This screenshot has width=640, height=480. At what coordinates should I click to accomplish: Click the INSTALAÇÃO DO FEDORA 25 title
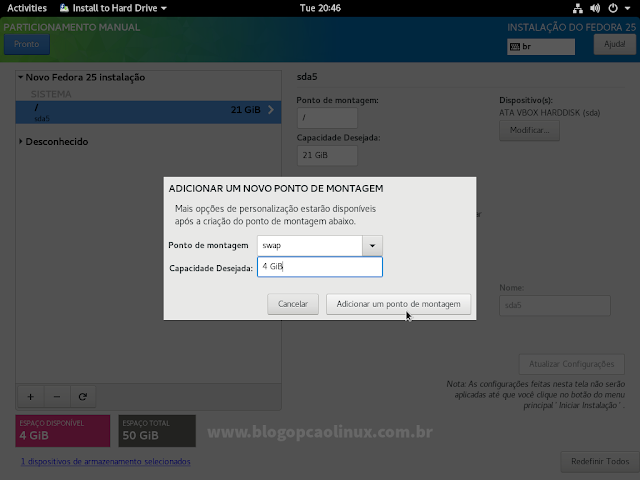(571, 27)
